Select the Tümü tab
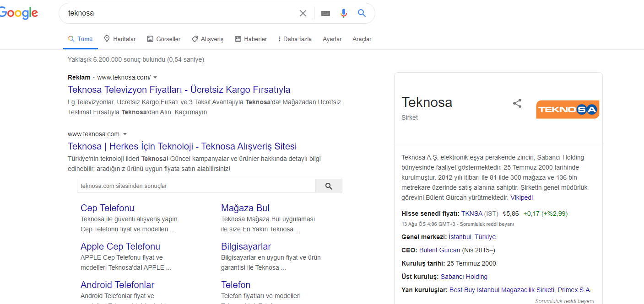644x304 pixels. pyautogui.click(x=81, y=39)
